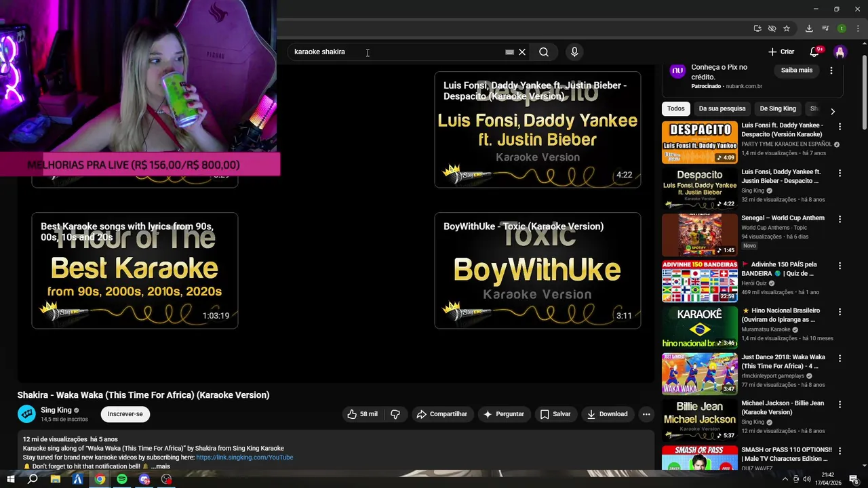Open the YouTube account avatar menu
Screen dimensions: 868x488
point(840,52)
